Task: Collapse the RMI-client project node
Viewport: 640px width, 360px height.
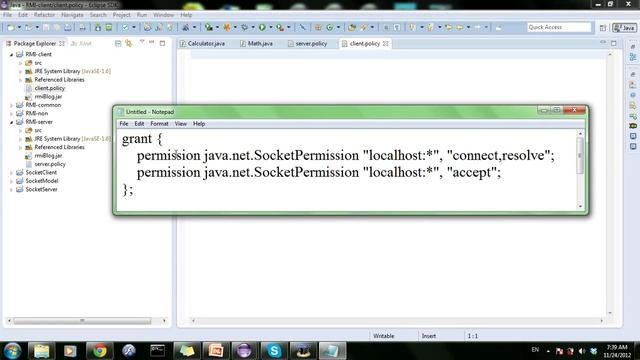Action: point(11,54)
